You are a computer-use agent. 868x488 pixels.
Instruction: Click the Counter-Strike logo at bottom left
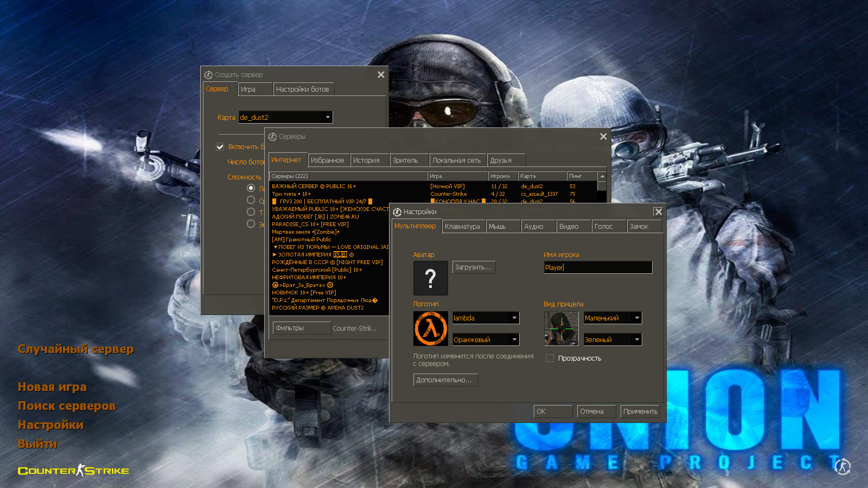[73, 471]
